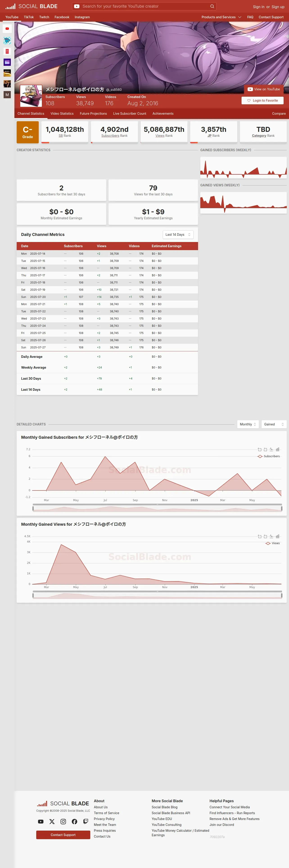This screenshot has width=289, height=868.
Task: Open the Future Projections tab
Action: [93, 114]
